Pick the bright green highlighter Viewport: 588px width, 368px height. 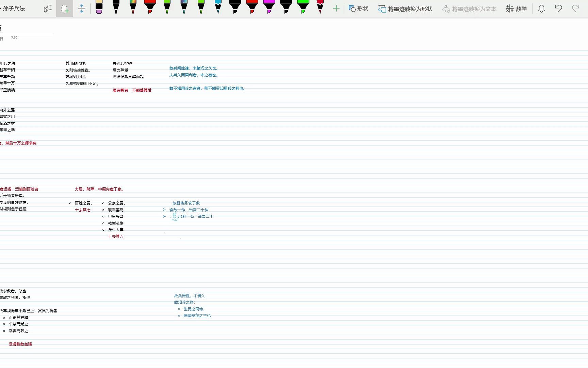[303, 7]
